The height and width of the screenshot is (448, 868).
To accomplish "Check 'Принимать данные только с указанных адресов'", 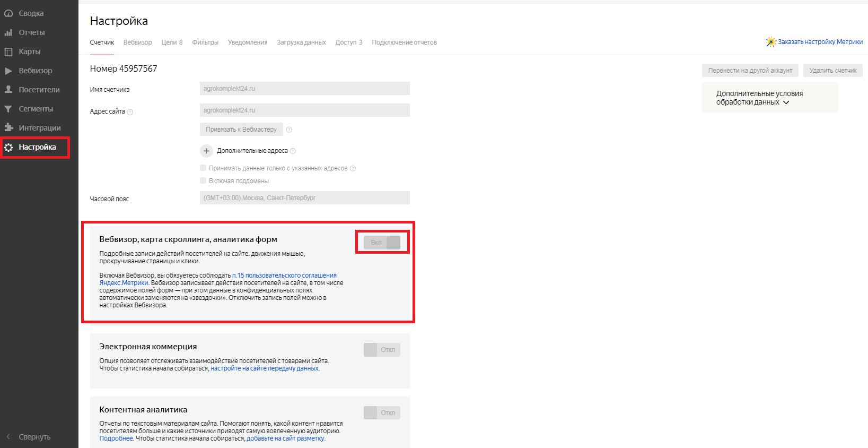I will coord(203,168).
